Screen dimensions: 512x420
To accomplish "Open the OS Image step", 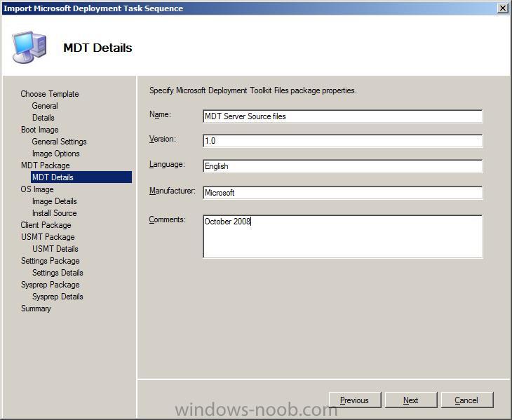I will (x=37, y=189).
